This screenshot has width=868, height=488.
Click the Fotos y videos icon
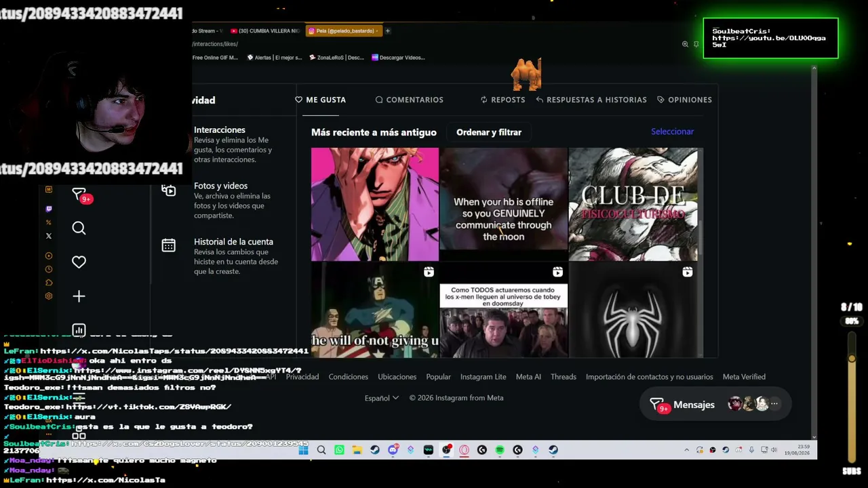[169, 190]
